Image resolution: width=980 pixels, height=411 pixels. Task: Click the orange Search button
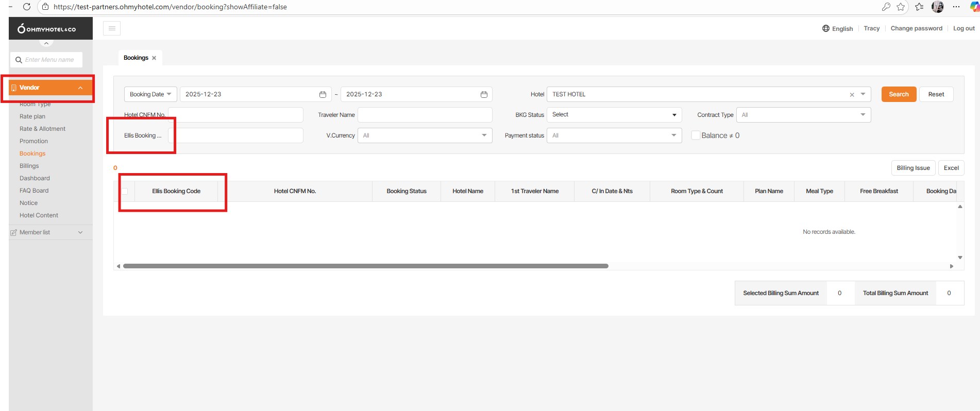(x=899, y=94)
